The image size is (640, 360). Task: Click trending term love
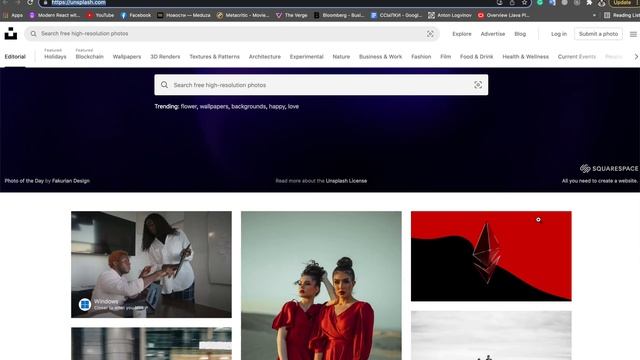pyautogui.click(x=293, y=107)
